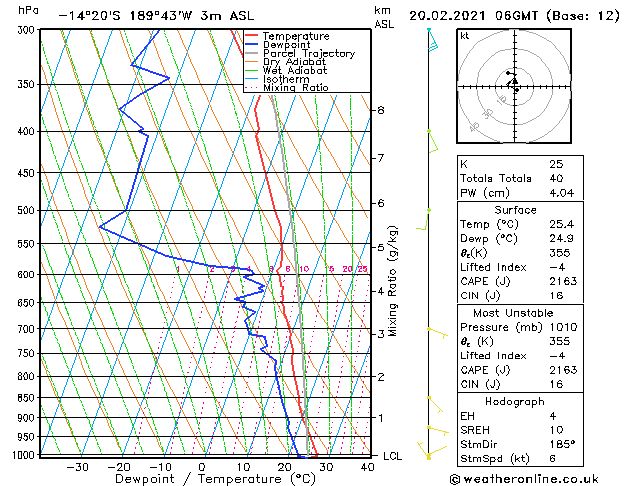The width and height of the screenshot is (629, 486).
Task: Click the wind barb near 700 hPa
Action: tap(434, 330)
